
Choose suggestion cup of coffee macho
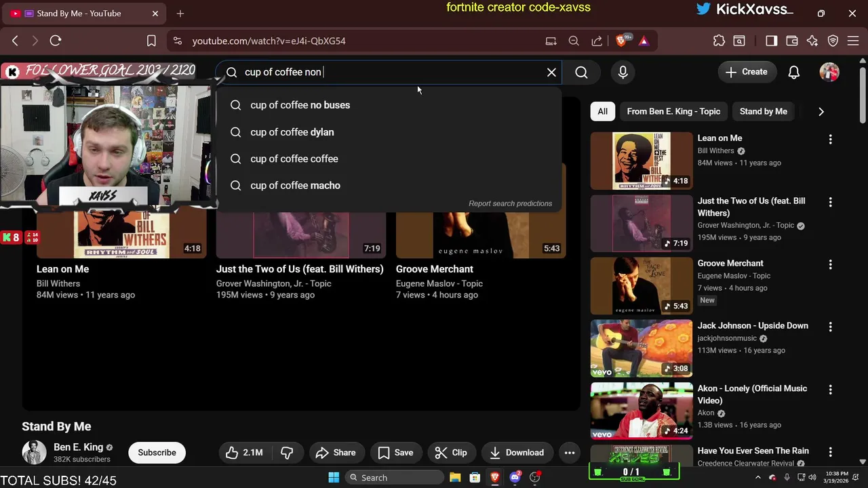point(389,185)
